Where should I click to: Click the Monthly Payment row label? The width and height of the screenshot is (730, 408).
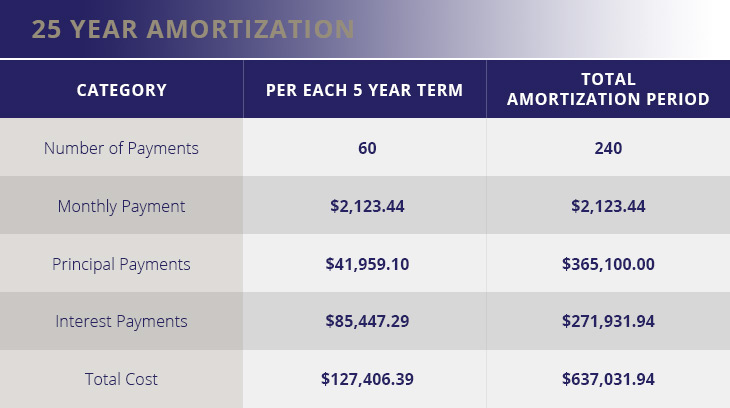coord(122,206)
